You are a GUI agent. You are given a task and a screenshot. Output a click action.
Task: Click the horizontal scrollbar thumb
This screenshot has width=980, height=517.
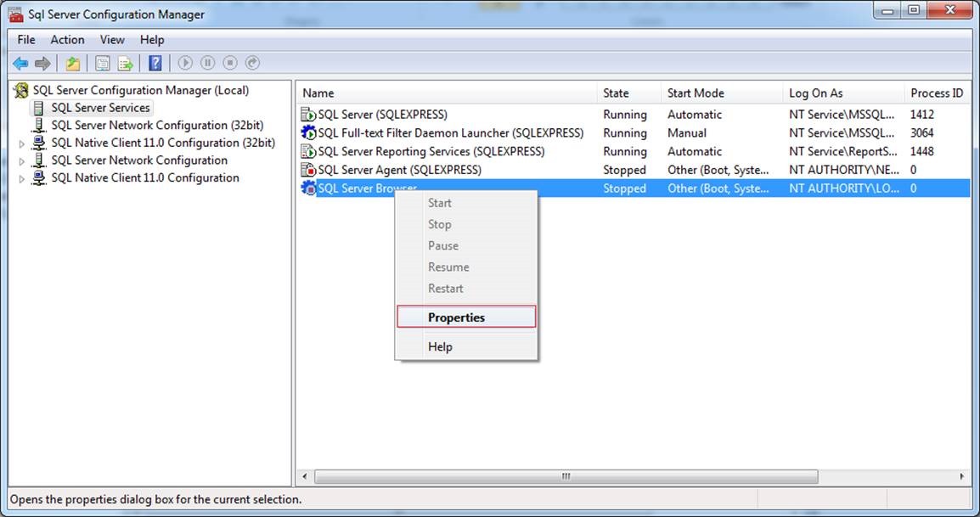(566, 476)
